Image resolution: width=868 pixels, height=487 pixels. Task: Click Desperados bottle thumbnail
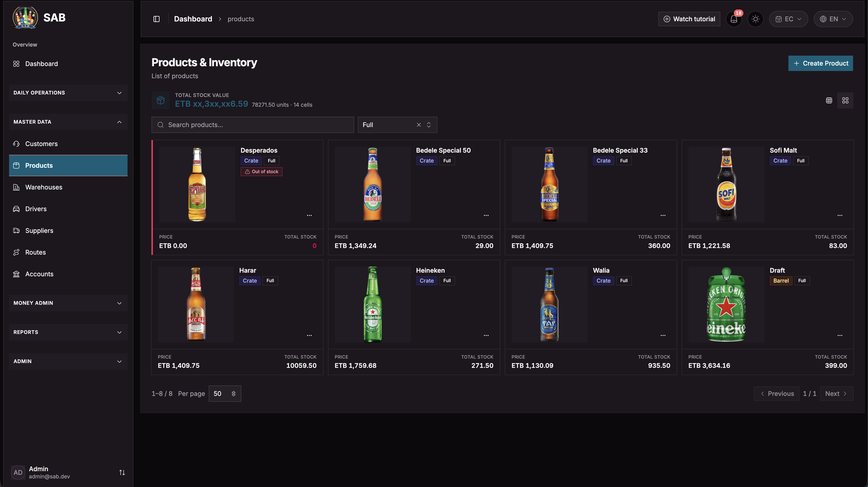coord(197,184)
